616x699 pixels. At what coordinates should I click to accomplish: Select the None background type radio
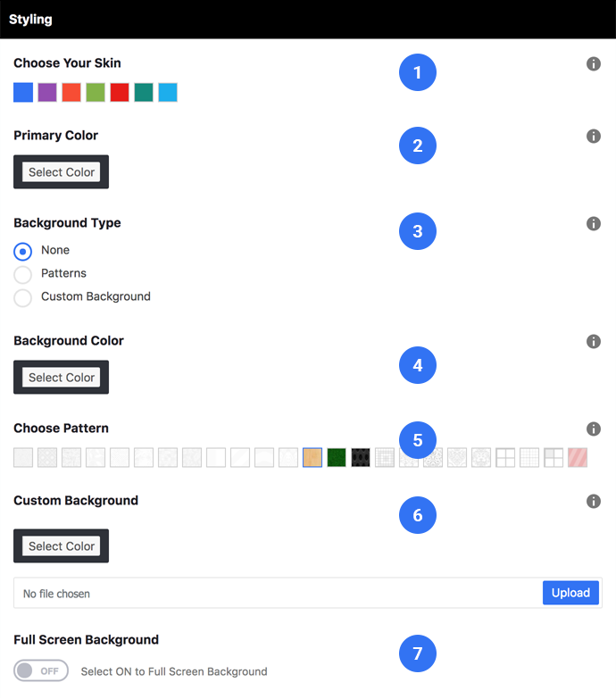pos(22,252)
